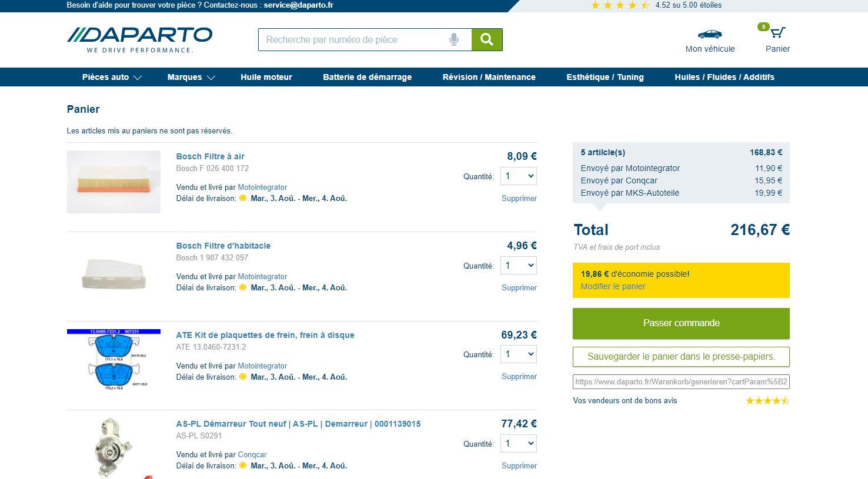The width and height of the screenshot is (868, 479).
Task: Open Bosch Filtre d'habitacle product link
Action: coord(223,246)
